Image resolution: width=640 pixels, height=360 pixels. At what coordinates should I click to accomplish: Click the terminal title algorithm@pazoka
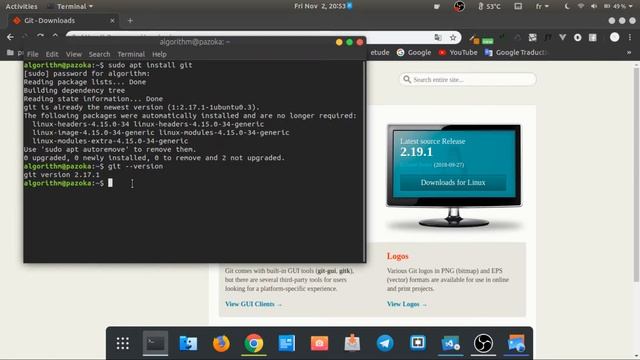[x=195, y=42]
